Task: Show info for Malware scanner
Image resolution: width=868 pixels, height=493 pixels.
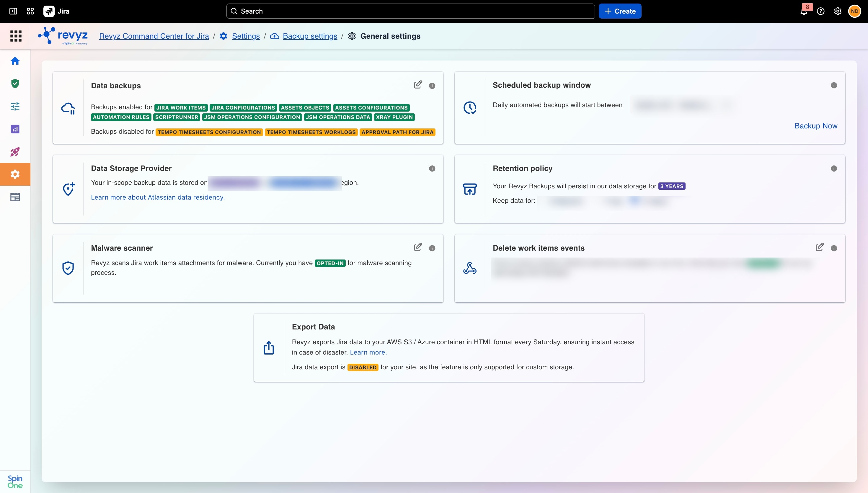Action: (x=432, y=248)
